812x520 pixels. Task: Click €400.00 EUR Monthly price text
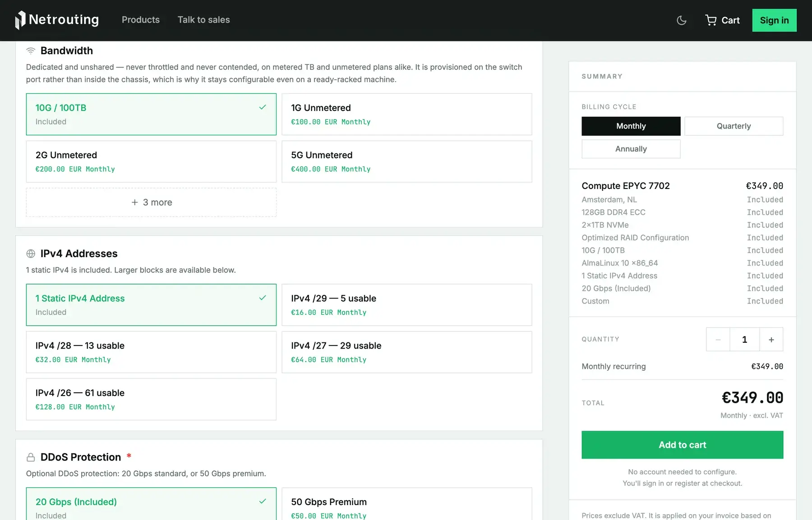(331, 169)
